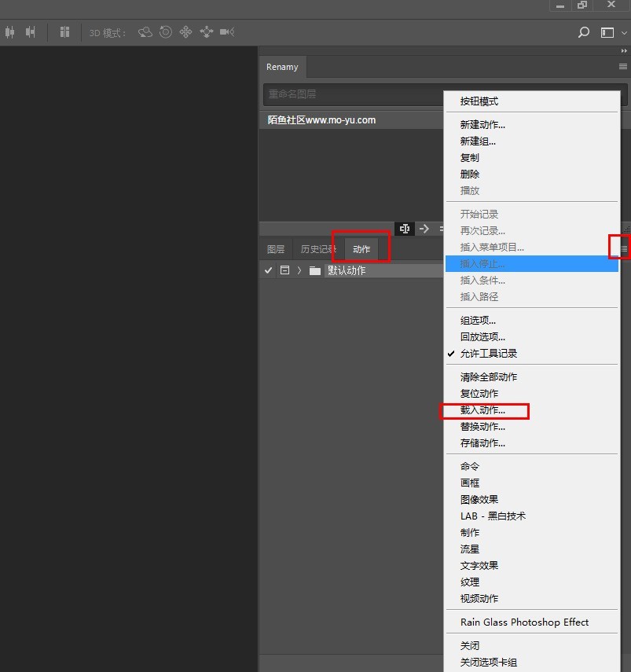The width and height of the screenshot is (631, 672).
Task: Click the 3D video camera zoom icon
Action: 227,32
